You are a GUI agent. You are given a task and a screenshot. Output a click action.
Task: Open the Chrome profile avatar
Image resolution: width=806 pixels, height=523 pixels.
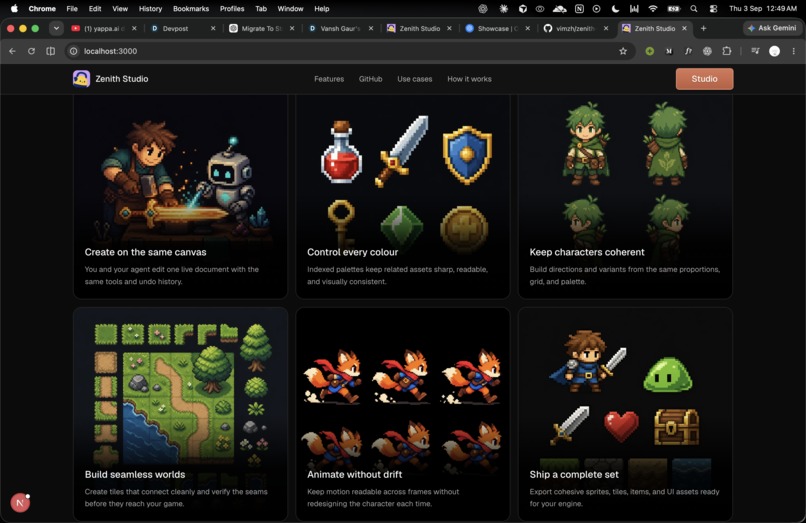point(775,51)
